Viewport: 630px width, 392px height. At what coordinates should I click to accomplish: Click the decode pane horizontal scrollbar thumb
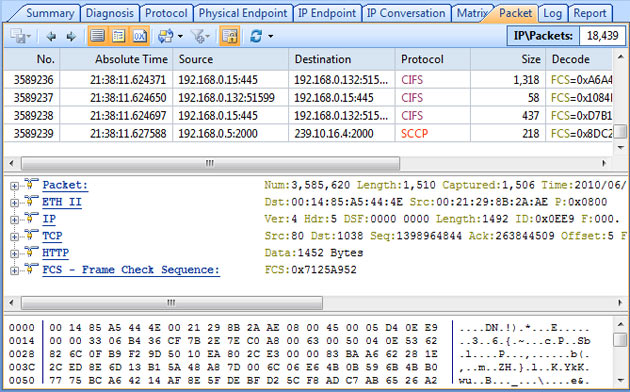172,302
